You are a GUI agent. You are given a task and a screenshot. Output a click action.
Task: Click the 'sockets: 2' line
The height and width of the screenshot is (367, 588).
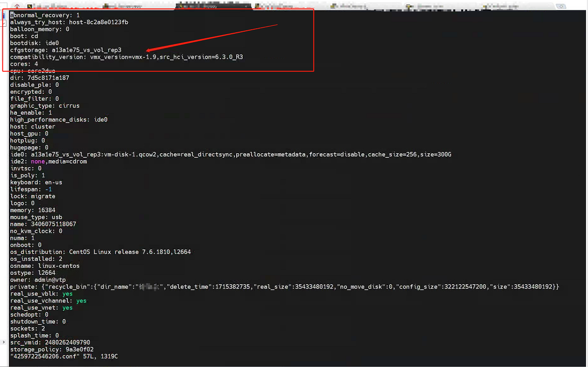[x=27, y=328]
